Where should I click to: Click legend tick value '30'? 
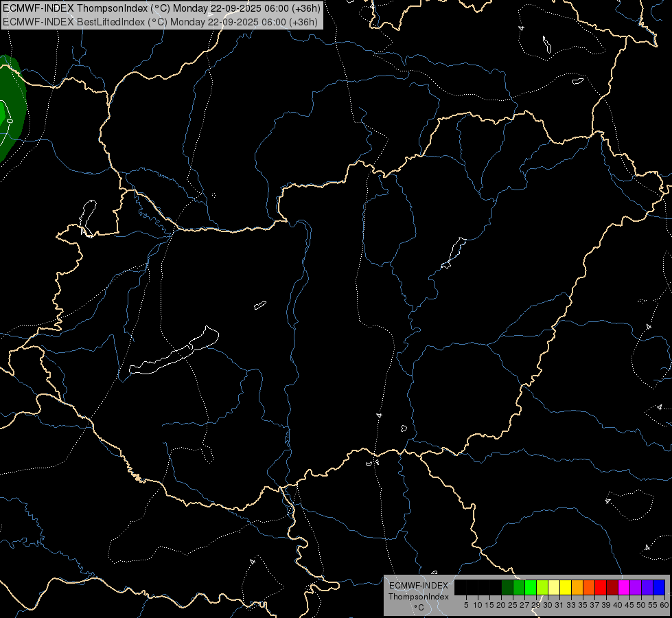(548, 605)
